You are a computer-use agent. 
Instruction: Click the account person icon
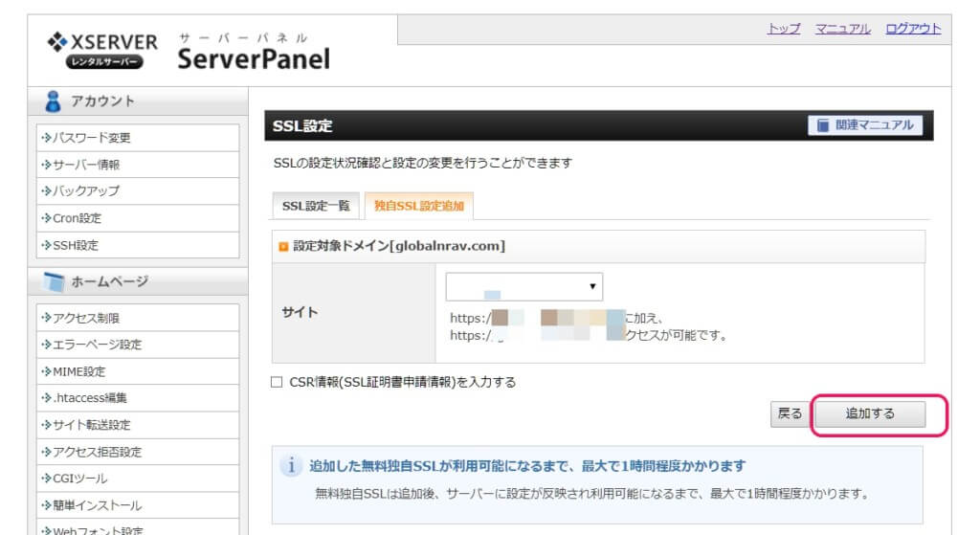pyautogui.click(x=54, y=101)
